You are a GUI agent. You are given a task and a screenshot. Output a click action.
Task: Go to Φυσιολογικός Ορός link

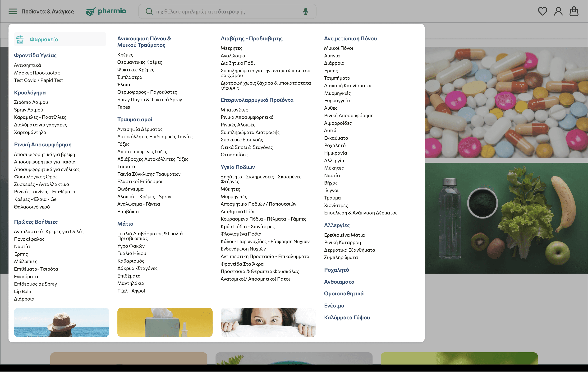point(36,177)
